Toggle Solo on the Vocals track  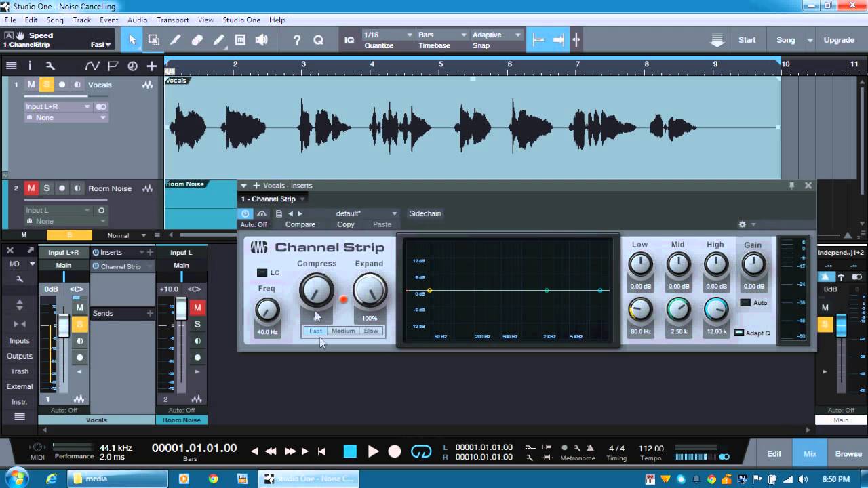[x=47, y=85]
